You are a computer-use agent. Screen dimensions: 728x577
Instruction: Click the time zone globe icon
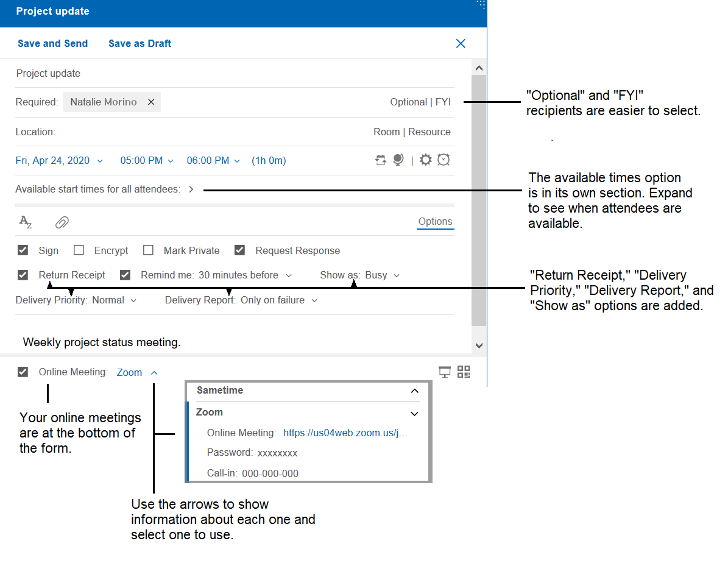tap(398, 160)
